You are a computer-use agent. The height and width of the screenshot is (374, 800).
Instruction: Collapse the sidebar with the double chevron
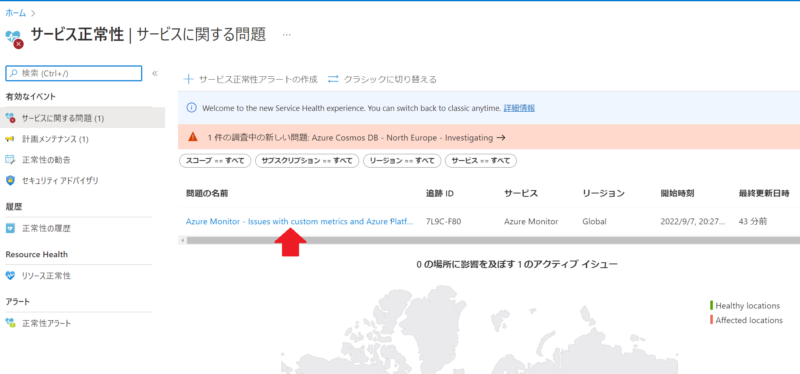(x=155, y=73)
